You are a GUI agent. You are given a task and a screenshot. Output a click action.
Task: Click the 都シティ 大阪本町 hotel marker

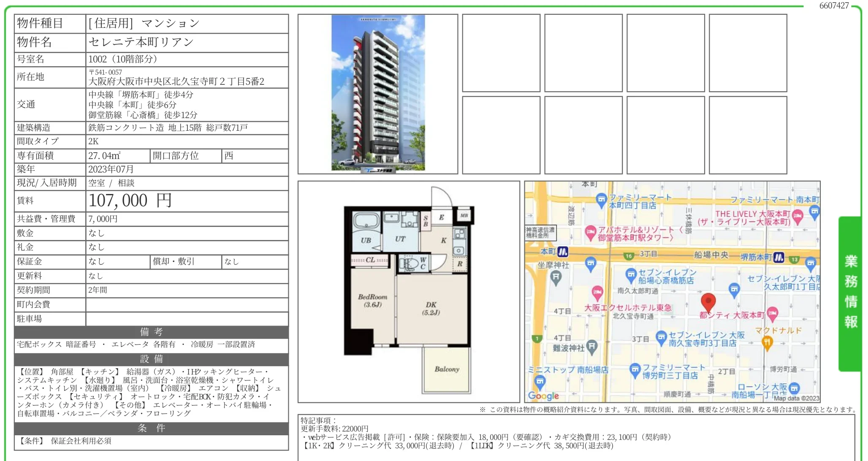coord(773,313)
